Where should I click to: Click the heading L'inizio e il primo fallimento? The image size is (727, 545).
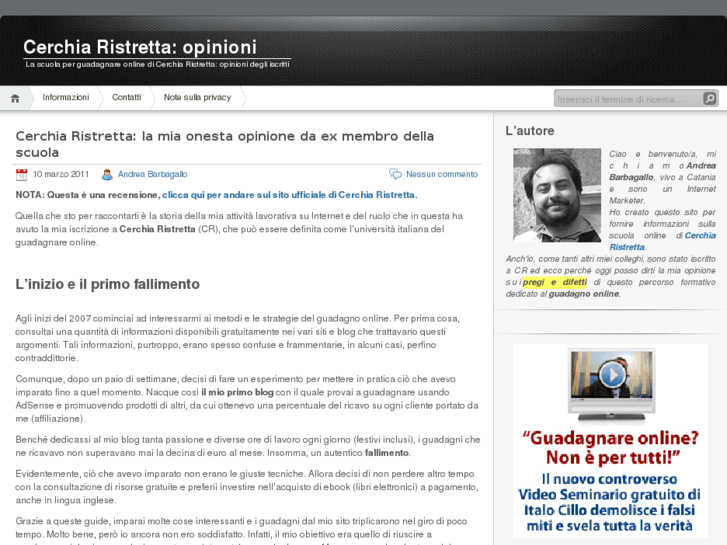(x=108, y=284)
